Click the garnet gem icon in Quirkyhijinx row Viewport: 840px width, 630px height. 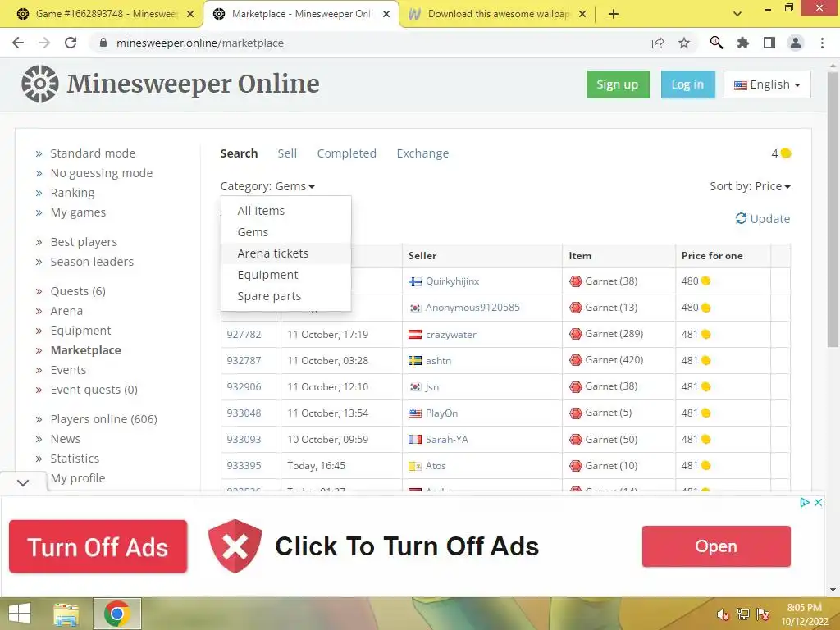tap(575, 281)
